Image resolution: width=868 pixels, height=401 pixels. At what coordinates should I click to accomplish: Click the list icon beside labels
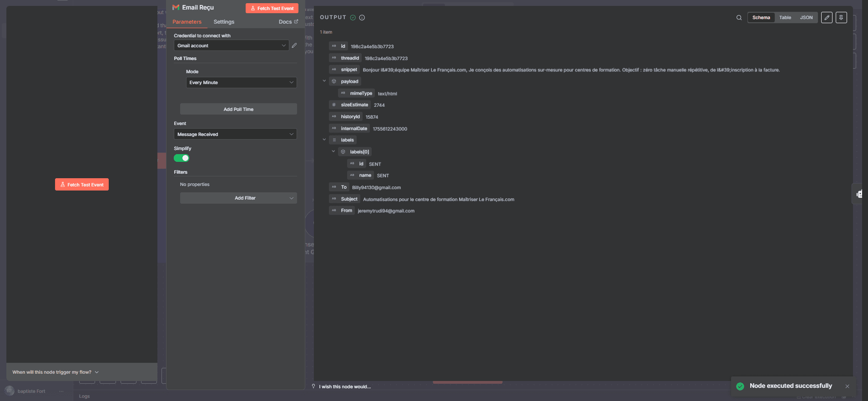point(334,140)
